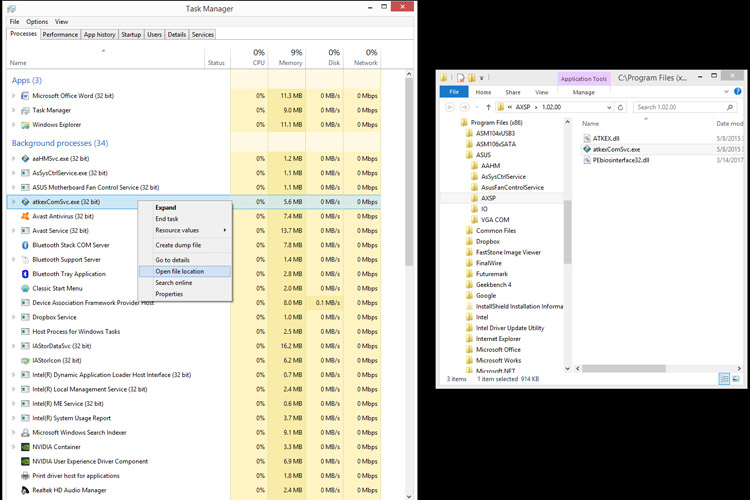Expand the AsSysCtrlService.exe row
Viewport: 750px width, 500px height.
click(13, 173)
